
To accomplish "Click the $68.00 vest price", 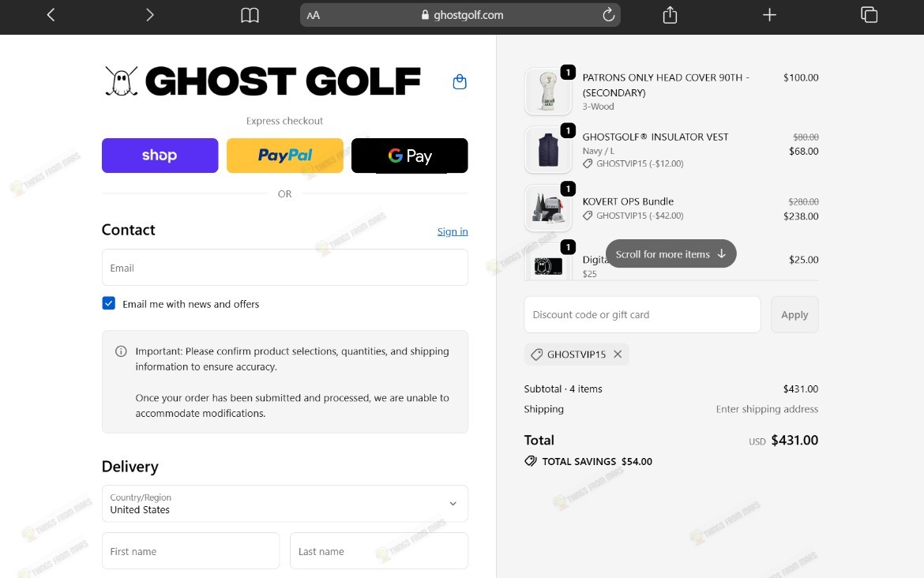I will [804, 151].
